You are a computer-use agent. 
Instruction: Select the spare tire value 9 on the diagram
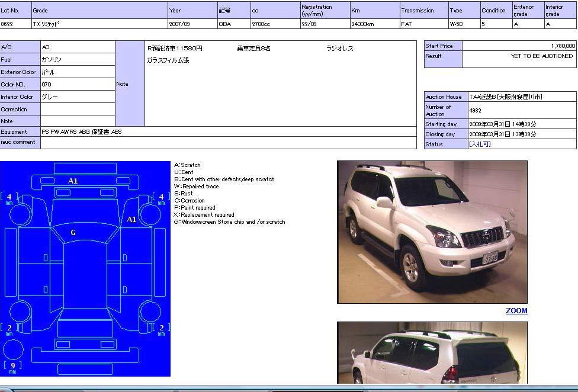pyautogui.click(x=13, y=365)
